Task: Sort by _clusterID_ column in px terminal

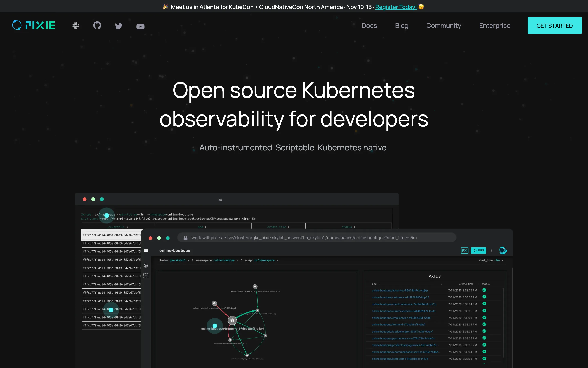Action: click(117, 227)
